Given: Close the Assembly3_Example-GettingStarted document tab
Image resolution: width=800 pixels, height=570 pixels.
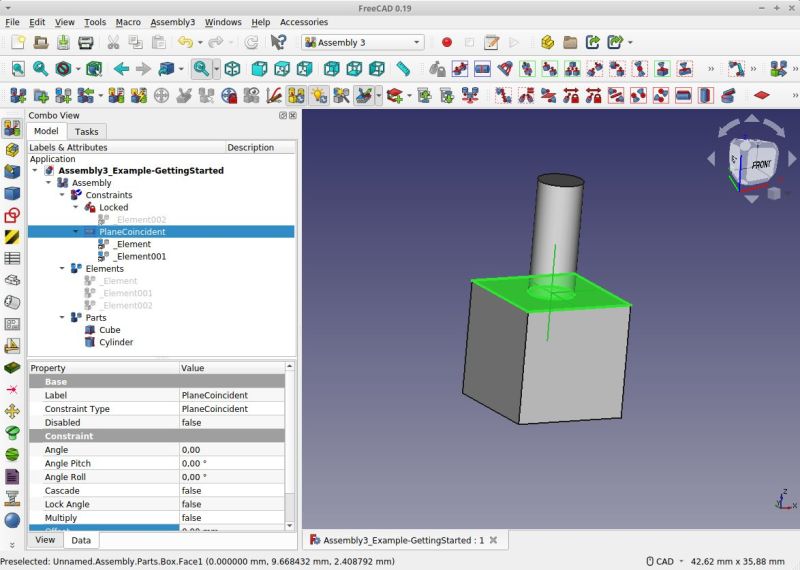Looking at the screenshot, I should pyautogui.click(x=493, y=540).
